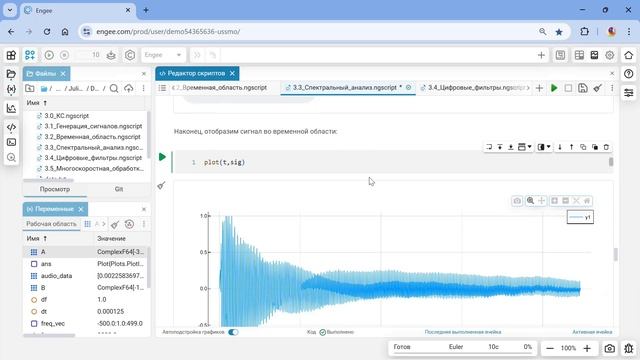Stop script execution with the square button

(x=568, y=88)
